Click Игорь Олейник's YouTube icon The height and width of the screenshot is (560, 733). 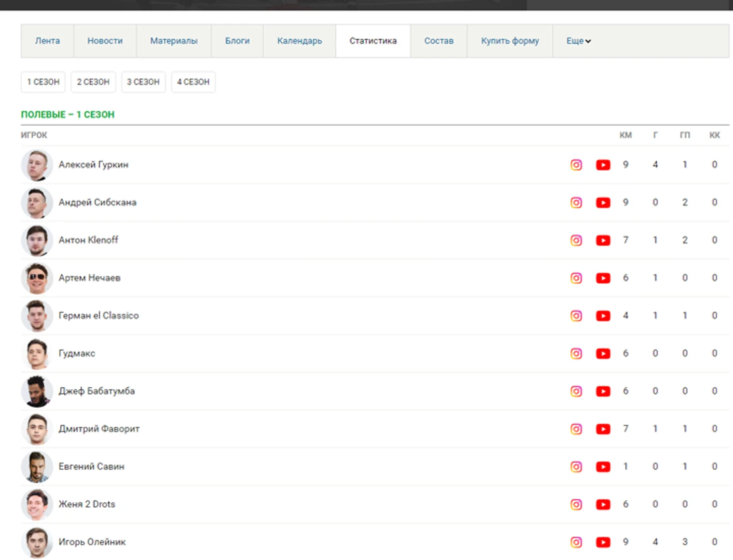pyautogui.click(x=603, y=542)
